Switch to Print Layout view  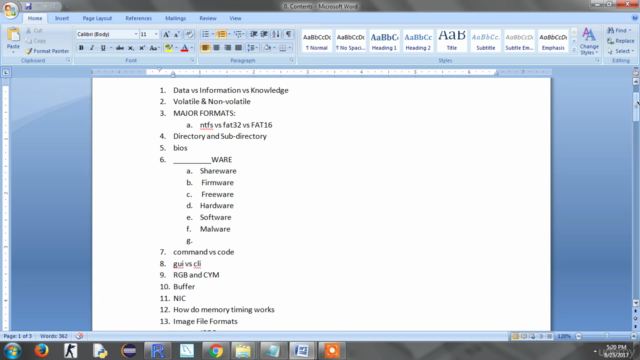[515, 336]
